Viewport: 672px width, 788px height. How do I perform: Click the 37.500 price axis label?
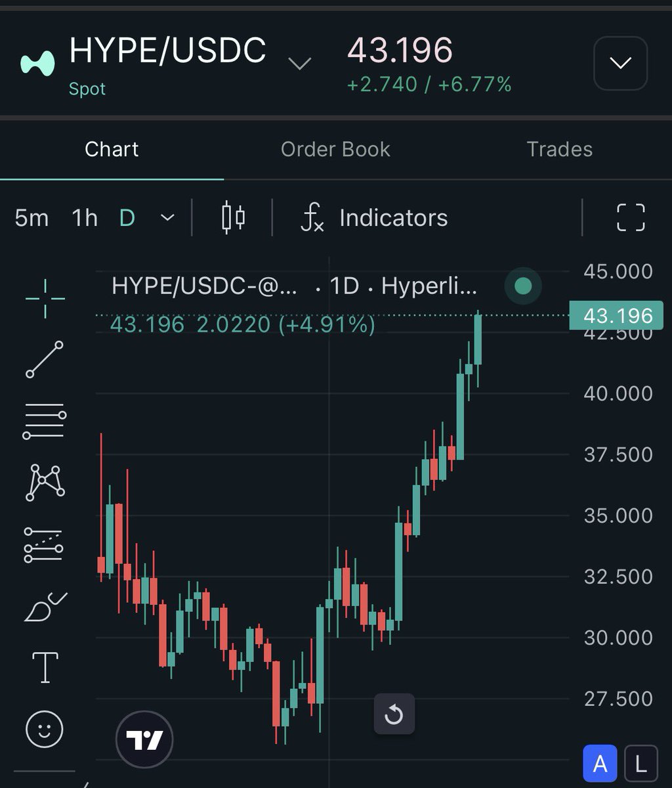click(618, 454)
